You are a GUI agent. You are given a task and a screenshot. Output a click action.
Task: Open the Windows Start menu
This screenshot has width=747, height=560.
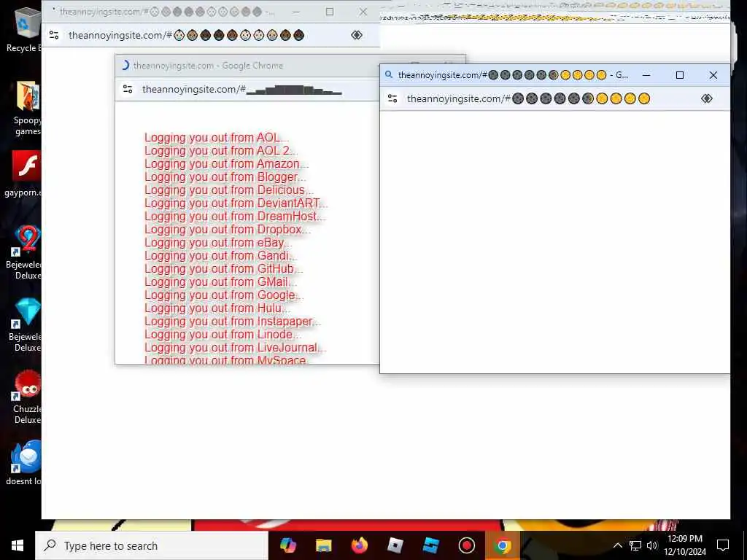[x=18, y=545]
